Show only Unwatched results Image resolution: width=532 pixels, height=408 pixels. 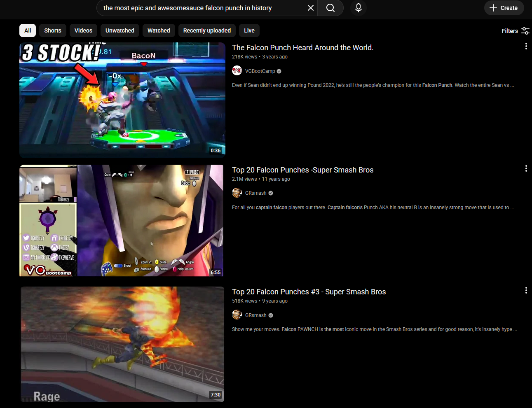[120, 30]
